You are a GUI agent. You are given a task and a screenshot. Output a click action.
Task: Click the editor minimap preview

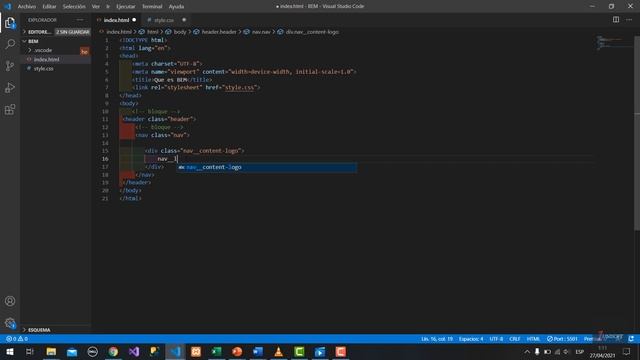pyautogui.click(x=613, y=42)
